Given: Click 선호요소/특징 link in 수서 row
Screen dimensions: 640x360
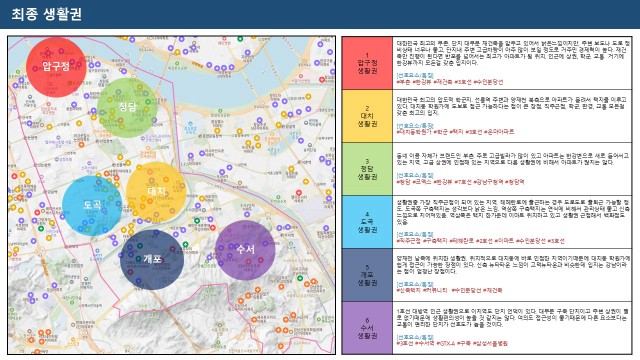Looking at the screenshot, I should click(x=415, y=338).
